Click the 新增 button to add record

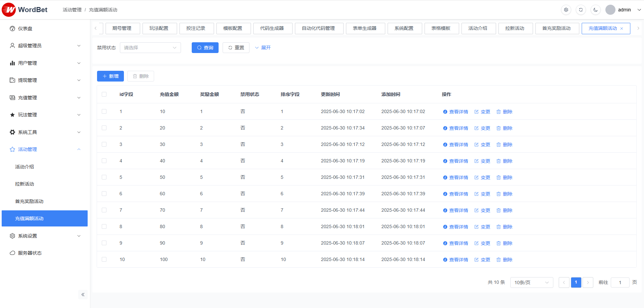[110, 76]
